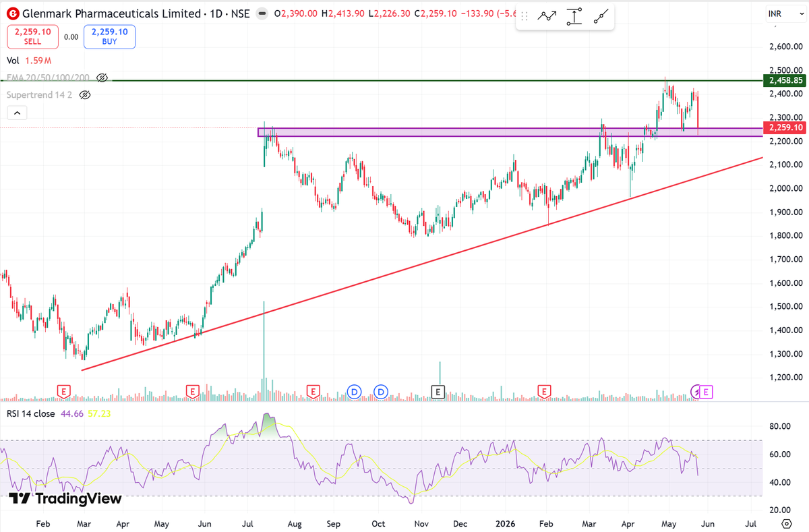Open the purple upcoming earnings E marker
Image resolution: width=809 pixels, height=532 pixels.
(x=706, y=391)
